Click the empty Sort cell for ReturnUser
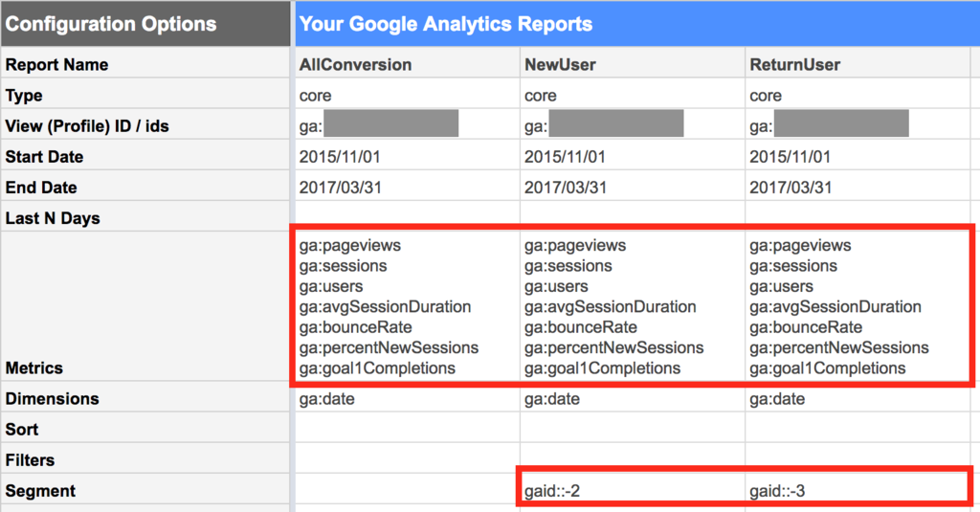 [x=857, y=430]
